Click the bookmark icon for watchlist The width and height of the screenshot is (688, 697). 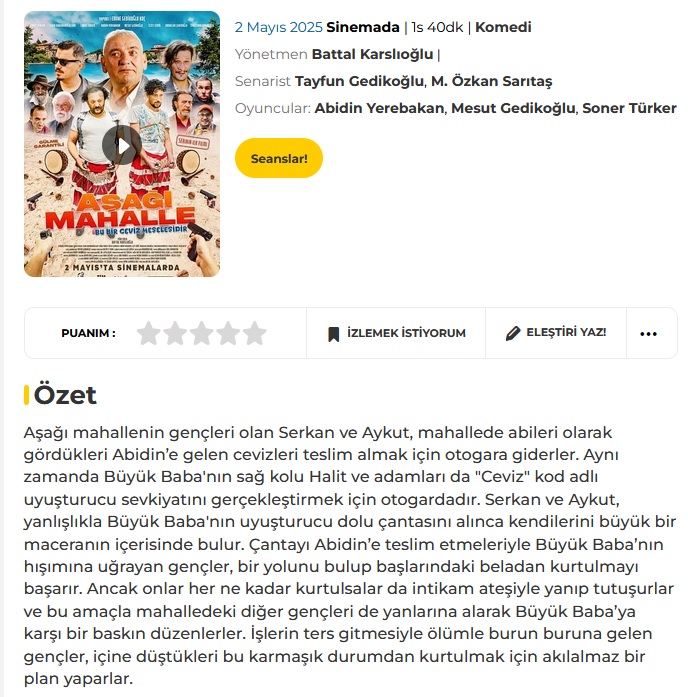[x=333, y=334]
